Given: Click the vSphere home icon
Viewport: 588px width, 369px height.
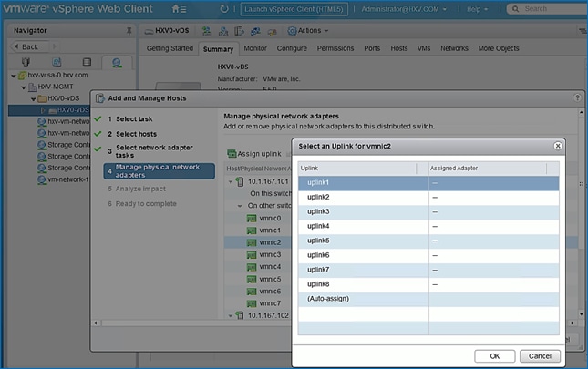Looking at the screenshot, I should point(176,8).
